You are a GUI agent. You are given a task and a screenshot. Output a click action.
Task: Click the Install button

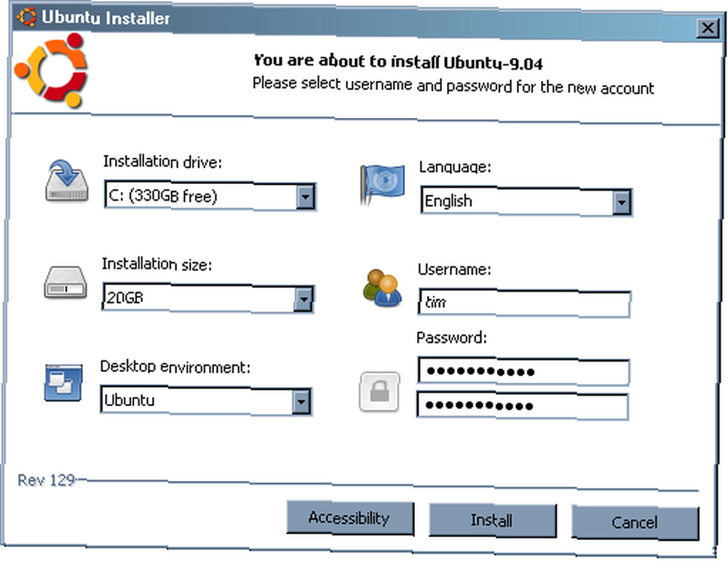click(492, 520)
